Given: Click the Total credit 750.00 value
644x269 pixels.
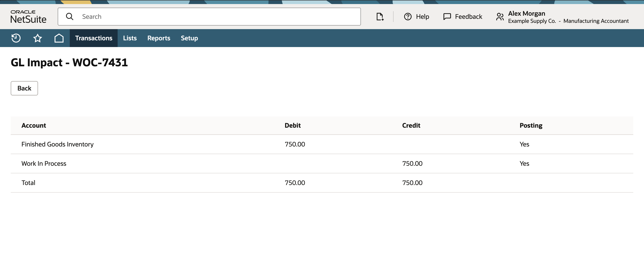Looking at the screenshot, I should pyautogui.click(x=412, y=183).
